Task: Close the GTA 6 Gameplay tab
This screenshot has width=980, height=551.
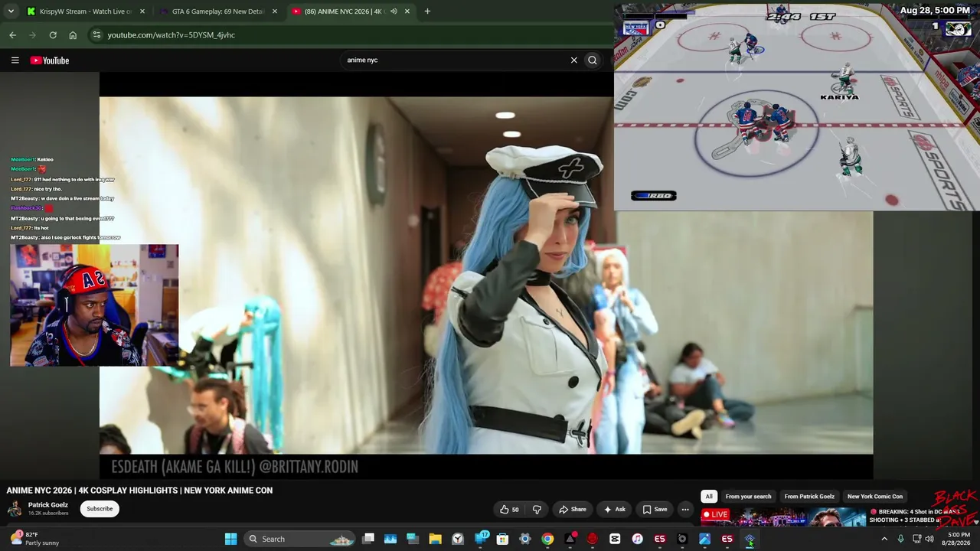Action: (x=274, y=11)
